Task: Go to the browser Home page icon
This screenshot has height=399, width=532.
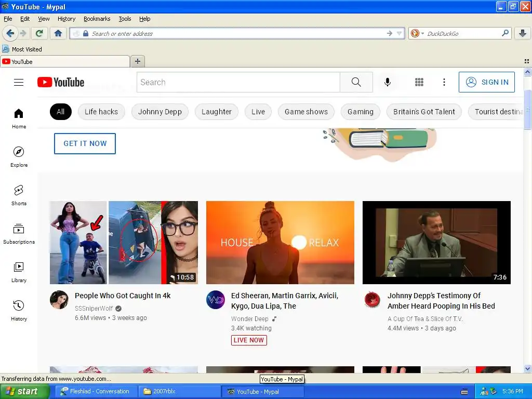Action: pos(58,33)
